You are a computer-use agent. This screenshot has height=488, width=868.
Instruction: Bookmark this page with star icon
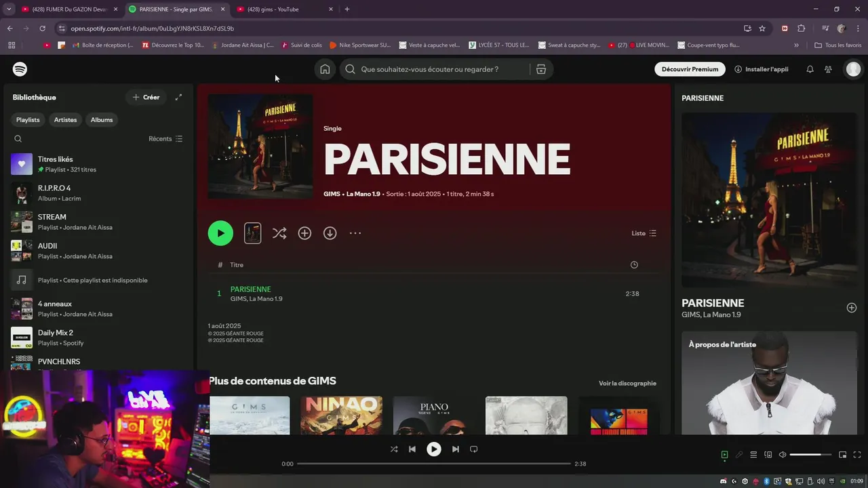click(762, 28)
